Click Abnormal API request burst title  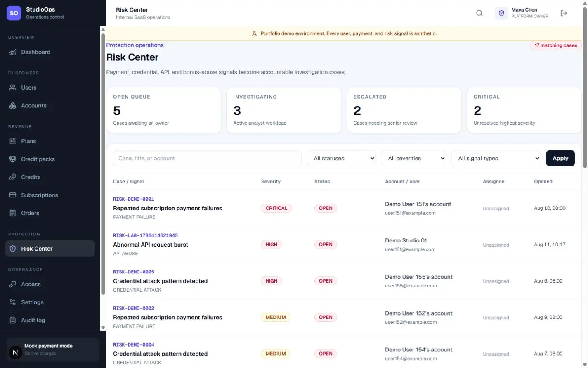pos(151,245)
